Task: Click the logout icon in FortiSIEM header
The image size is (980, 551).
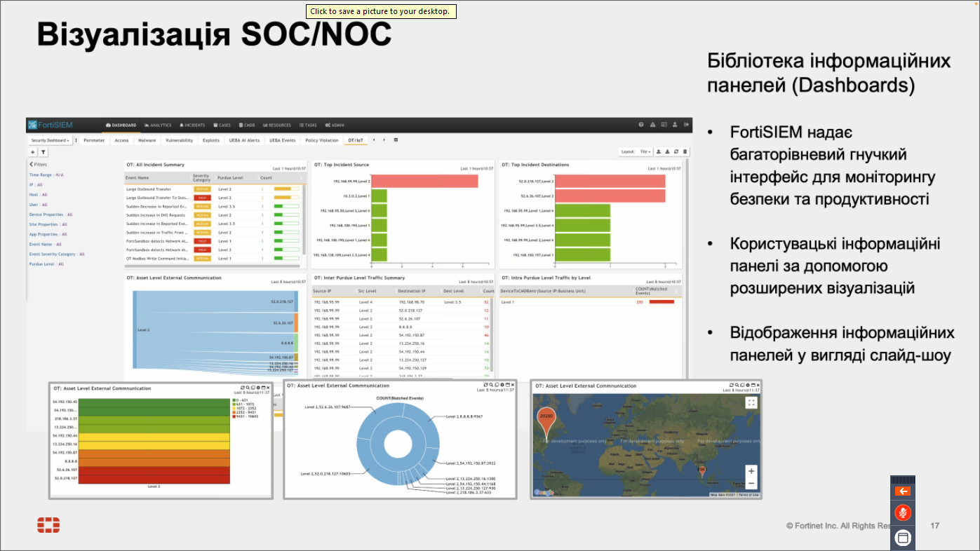Action: coord(686,125)
